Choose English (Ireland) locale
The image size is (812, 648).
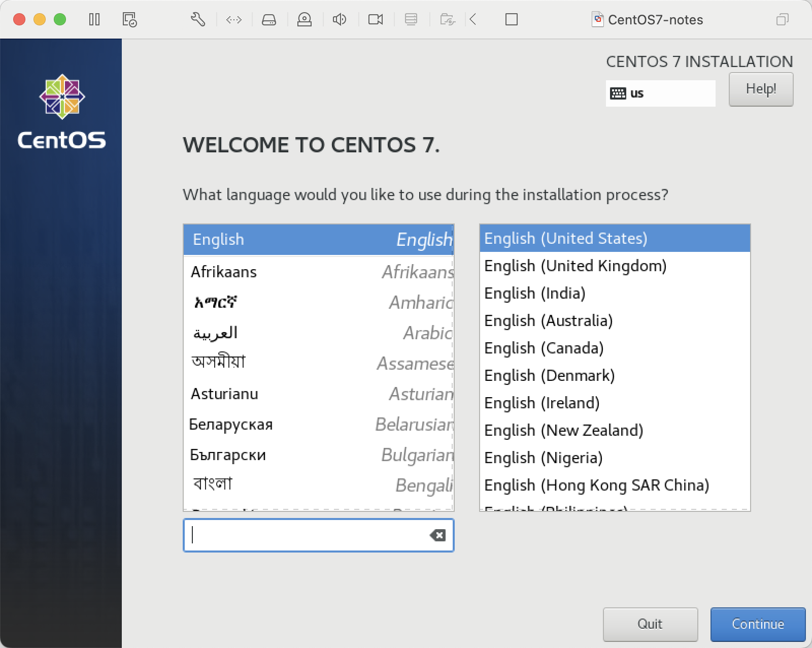point(615,403)
